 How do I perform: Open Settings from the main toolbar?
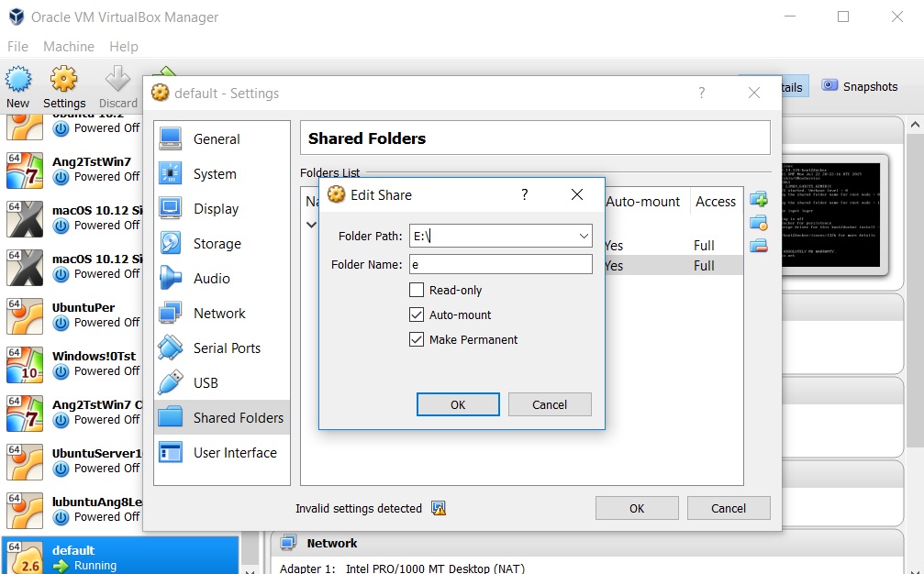[x=63, y=87]
